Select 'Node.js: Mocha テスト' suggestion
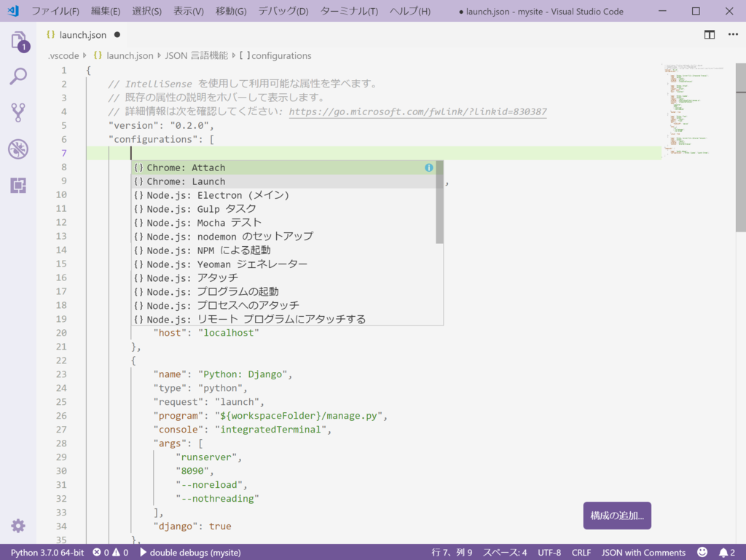 click(283, 223)
